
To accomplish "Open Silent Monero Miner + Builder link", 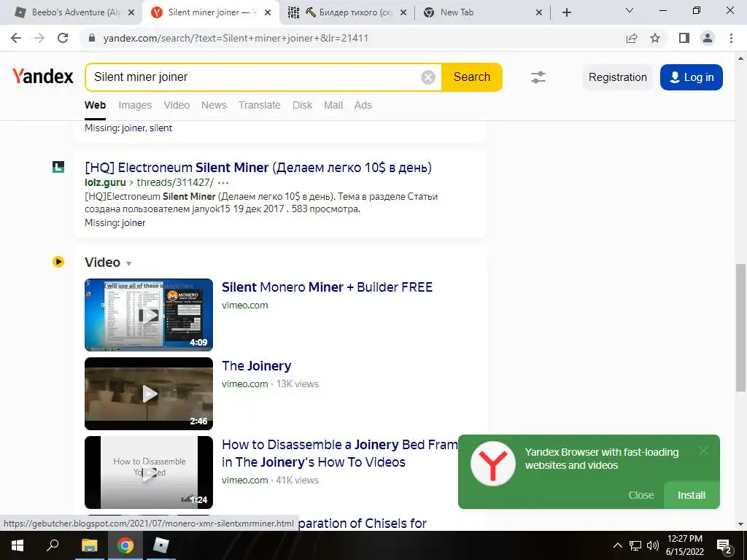I will pyautogui.click(x=328, y=287).
